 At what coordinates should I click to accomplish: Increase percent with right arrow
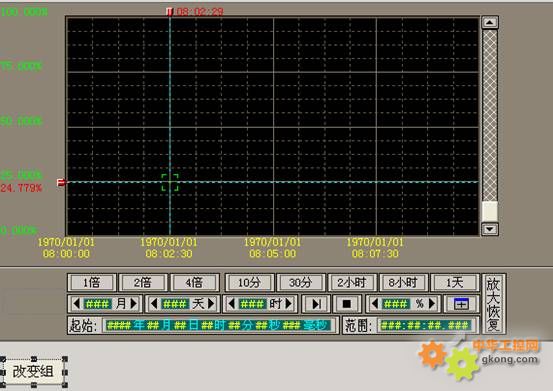tap(432, 304)
